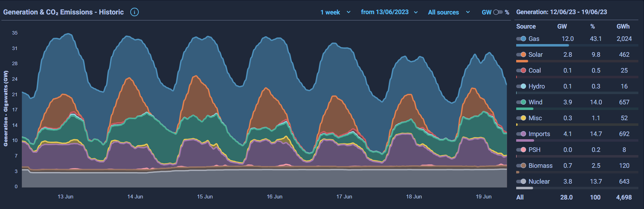Toggle Biomass source visibility
Screen dimensions: 644x209
point(521,166)
